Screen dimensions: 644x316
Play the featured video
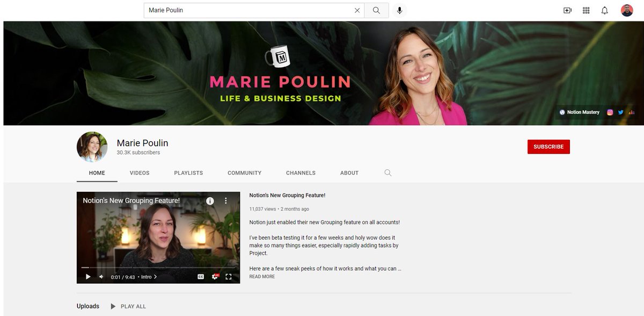[88, 277]
